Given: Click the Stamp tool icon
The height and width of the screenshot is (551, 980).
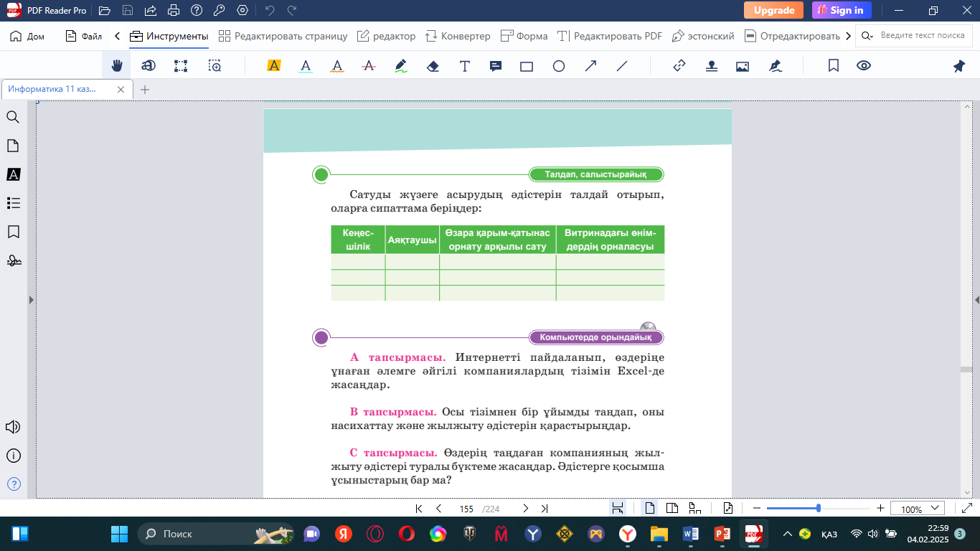Looking at the screenshot, I should coord(711,66).
